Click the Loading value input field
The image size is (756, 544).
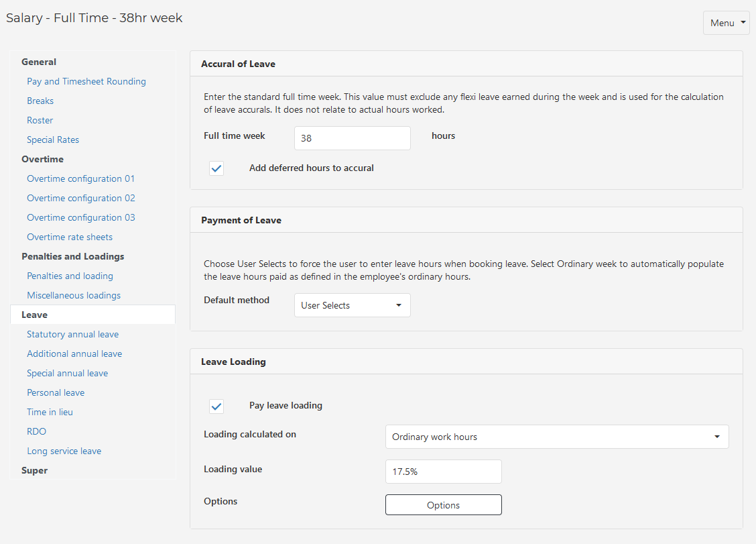point(443,472)
